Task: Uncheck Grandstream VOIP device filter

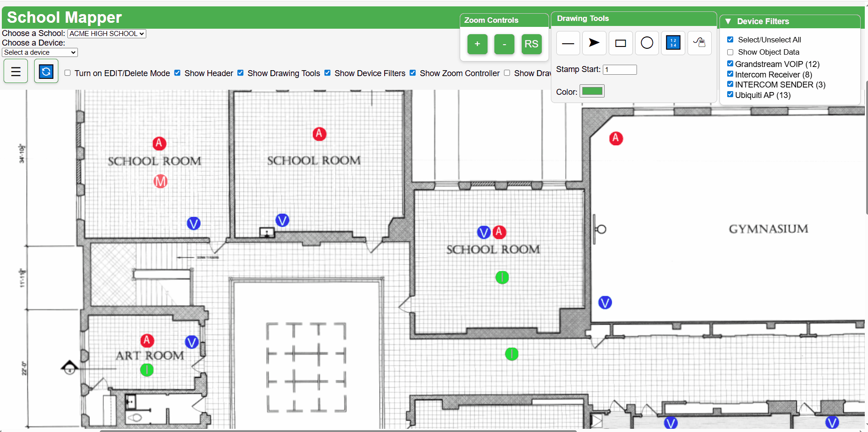Action: coord(730,64)
